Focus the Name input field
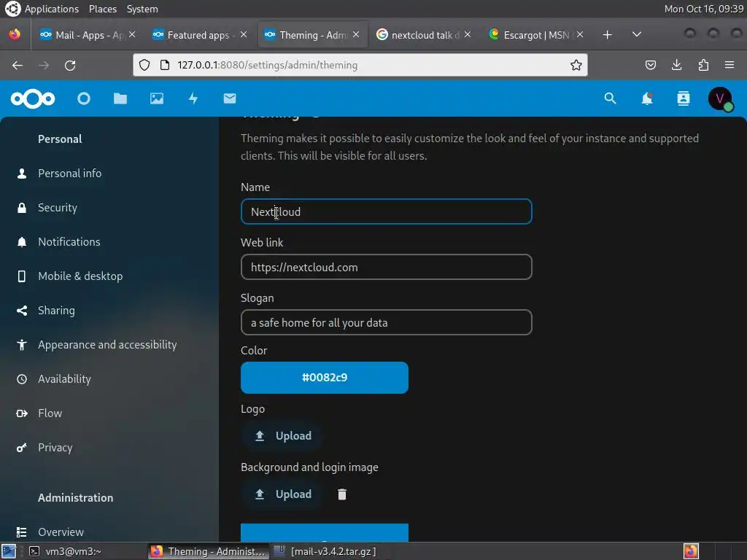 387,211
